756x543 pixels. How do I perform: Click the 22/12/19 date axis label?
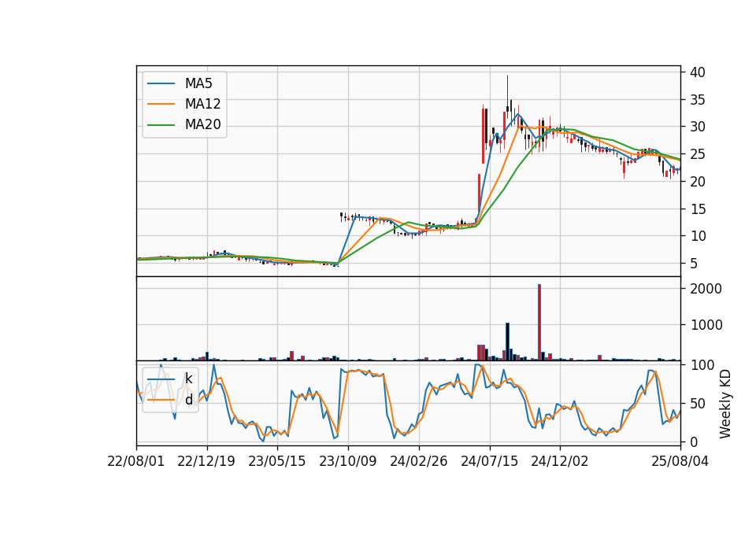[x=206, y=461]
